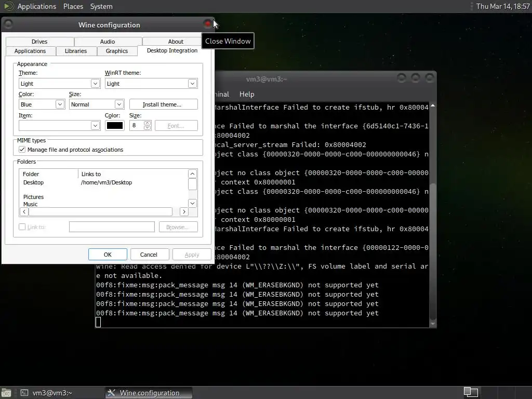The width and height of the screenshot is (532, 399).
Task: Switch to the About tab
Action: 176,42
